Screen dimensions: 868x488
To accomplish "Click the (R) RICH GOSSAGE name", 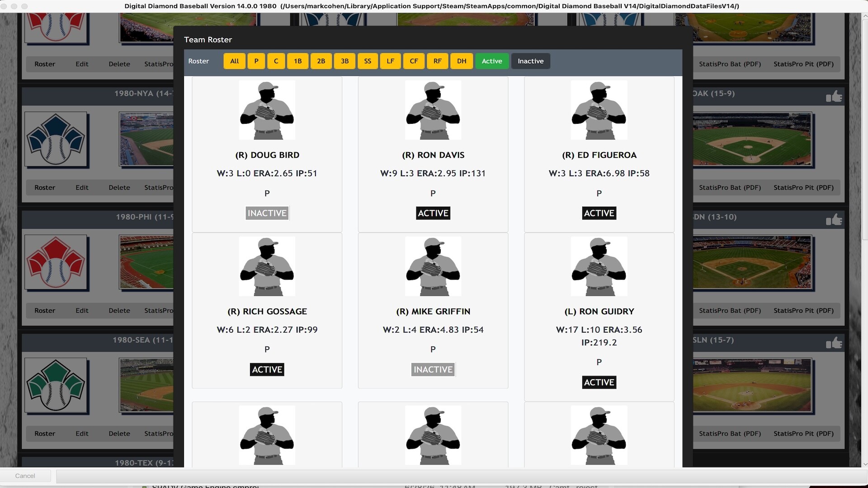I will (x=267, y=311).
